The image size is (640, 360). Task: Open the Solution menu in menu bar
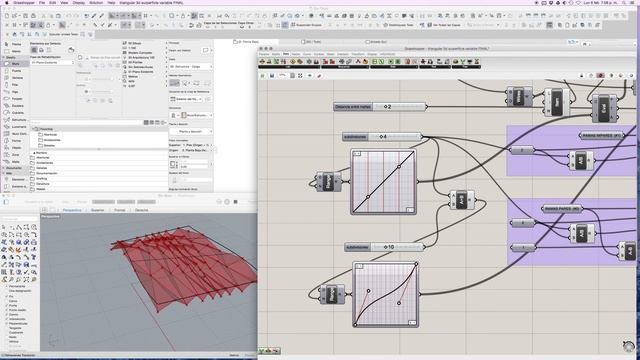96,2
